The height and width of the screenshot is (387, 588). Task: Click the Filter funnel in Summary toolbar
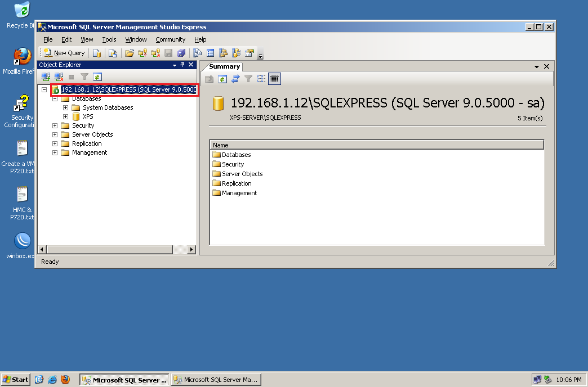coord(248,79)
